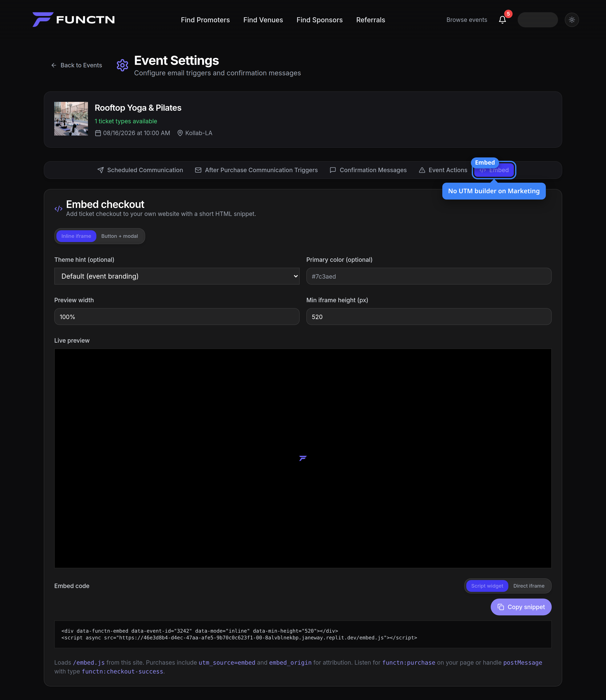606x700 pixels.
Task: Select Button + modal mode
Action: [x=120, y=236]
